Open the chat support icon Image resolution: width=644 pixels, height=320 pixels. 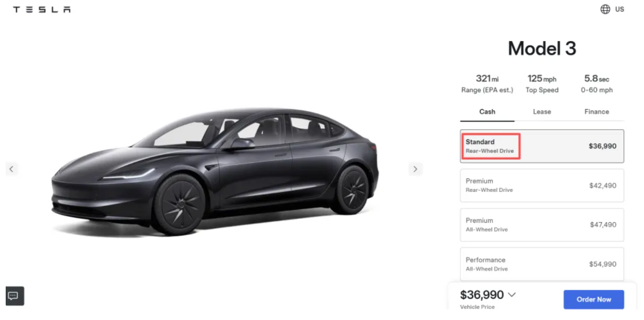(x=14, y=296)
